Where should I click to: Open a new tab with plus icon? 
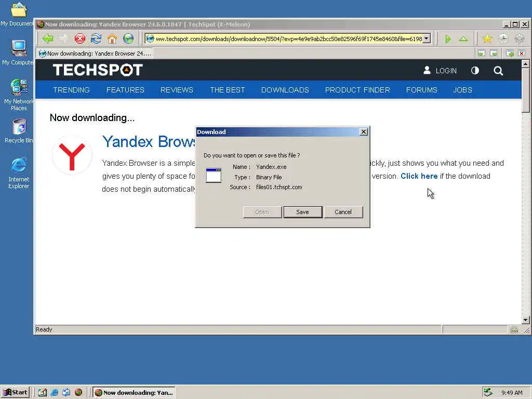click(510, 53)
